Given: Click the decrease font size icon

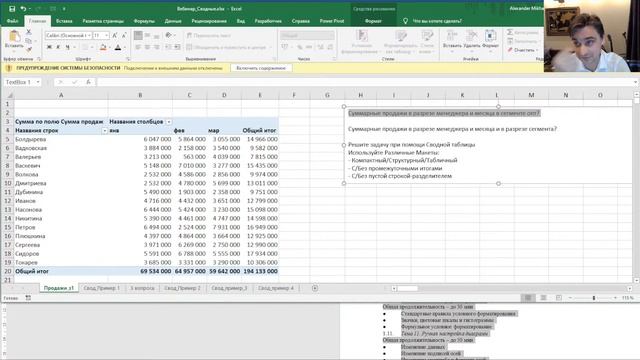Looking at the screenshot, I should pos(124,36).
